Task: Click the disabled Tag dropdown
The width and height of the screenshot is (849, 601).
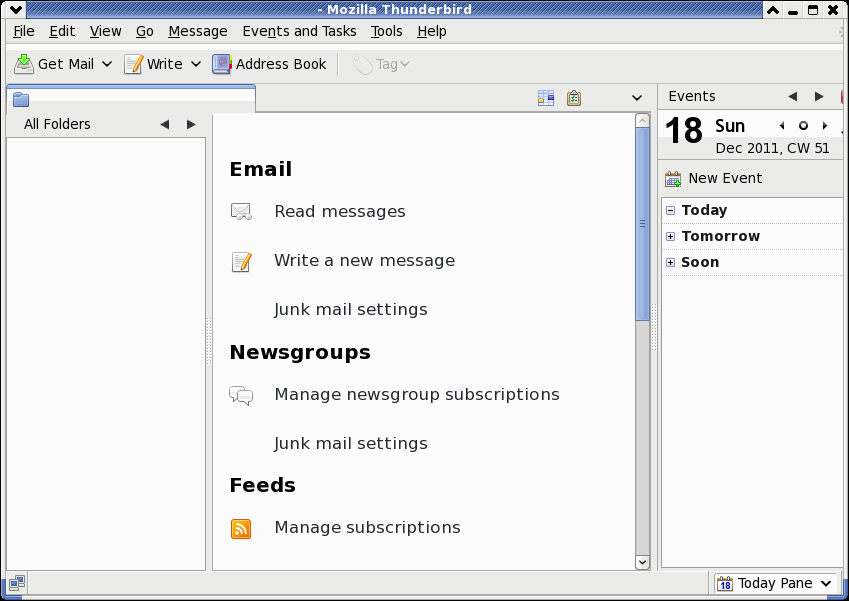Action: coord(381,64)
